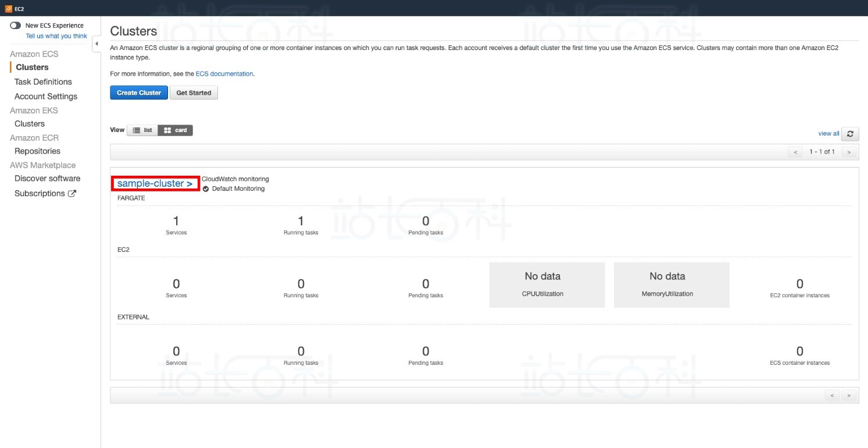This screenshot has width=868, height=448.
Task: Click the Default Monitoring check icon
Action: click(206, 189)
